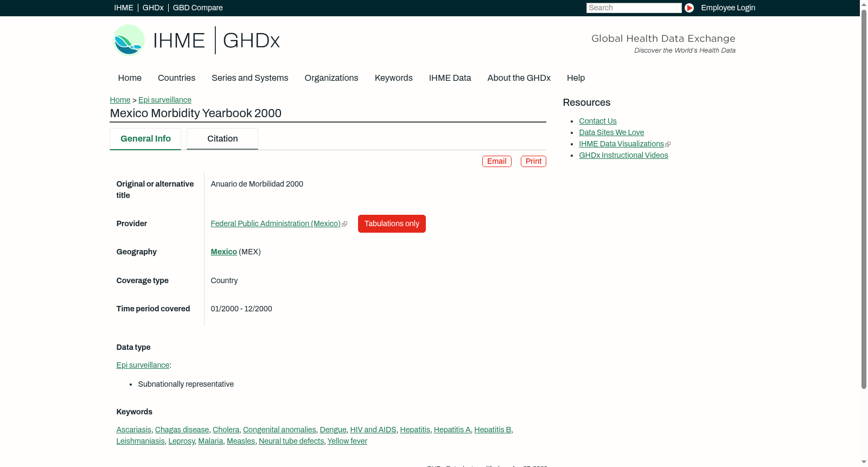The image size is (868, 467).
Task: Open IHME Data menu item
Action: [x=450, y=78]
